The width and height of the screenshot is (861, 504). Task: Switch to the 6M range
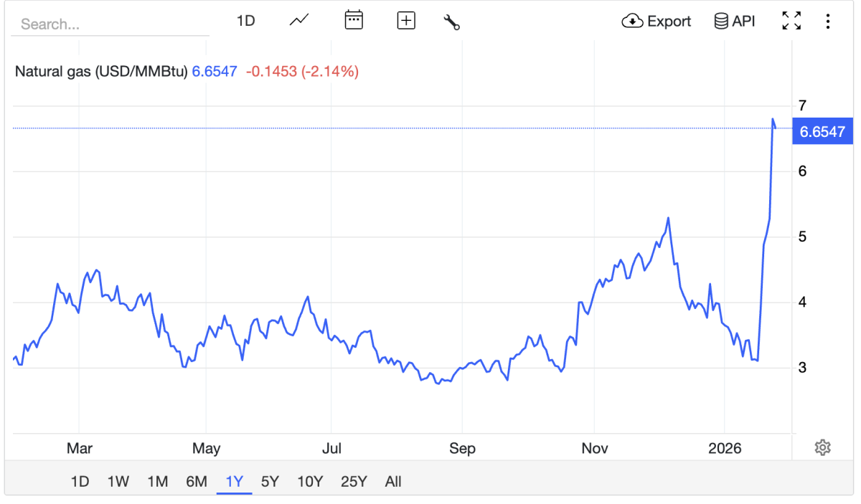[x=196, y=481]
